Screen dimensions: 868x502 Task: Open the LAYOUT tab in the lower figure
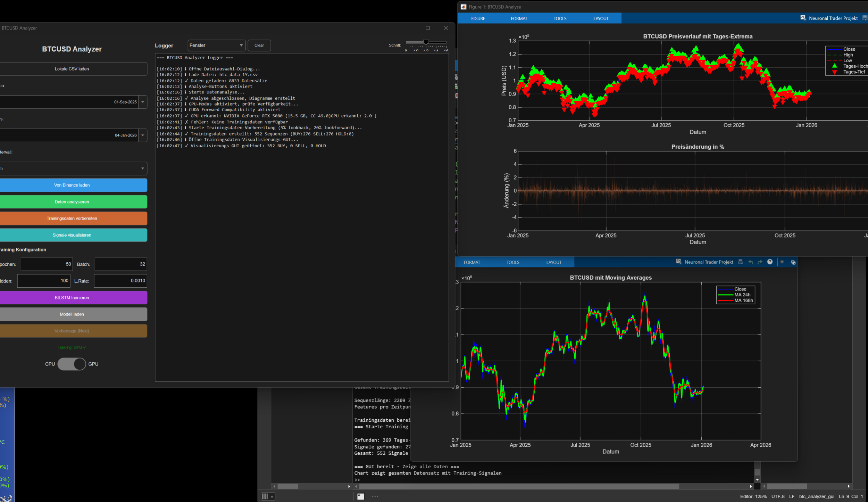[x=553, y=262]
